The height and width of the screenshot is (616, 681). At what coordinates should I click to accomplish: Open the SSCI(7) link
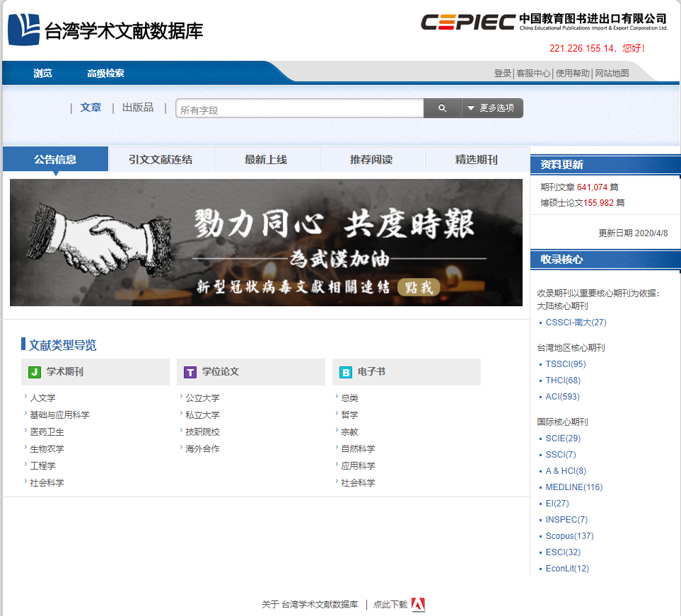pyautogui.click(x=561, y=455)
